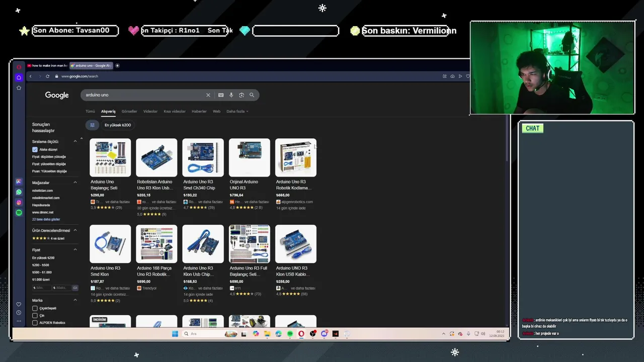Click the Opera logo menu icon
The width and height of the screenshot is (644, 362).
pyautogui.click(x=19, y=67)
